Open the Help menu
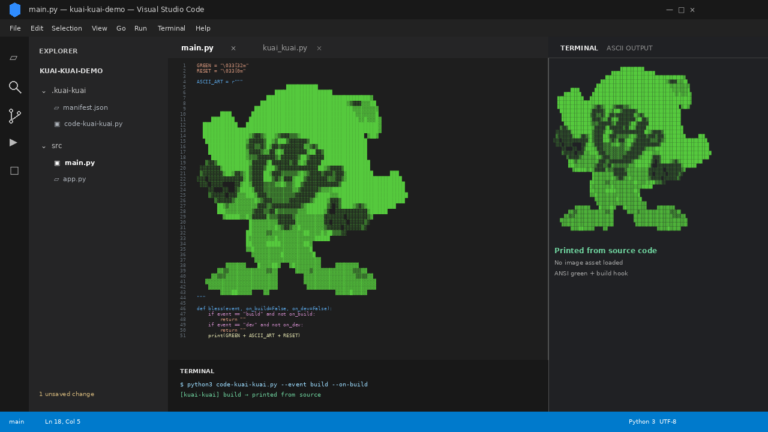768x432 pixels. pos(203,28)
